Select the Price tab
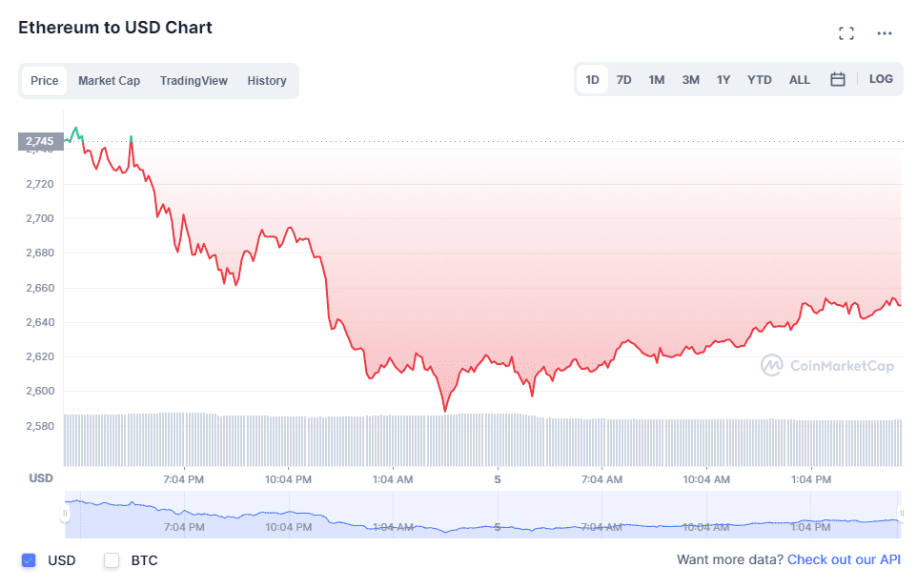Image resolution: width=917 pixels, height=588 pixels. 44,80
